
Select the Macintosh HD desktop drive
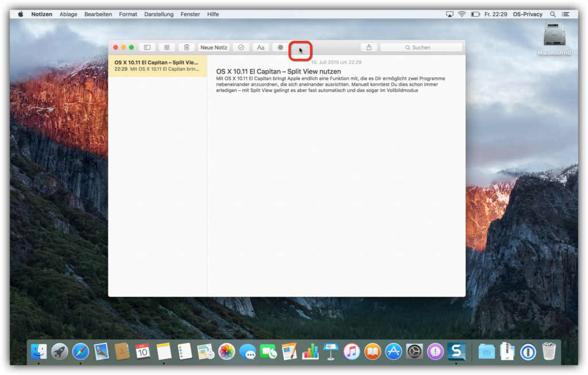[554, 40]
